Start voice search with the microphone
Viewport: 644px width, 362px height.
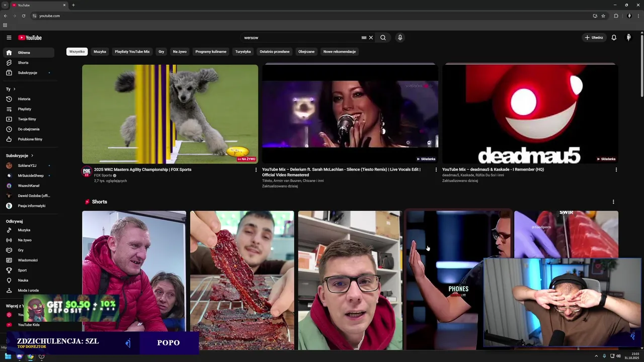pyautogui.click(x=400, y=38)
